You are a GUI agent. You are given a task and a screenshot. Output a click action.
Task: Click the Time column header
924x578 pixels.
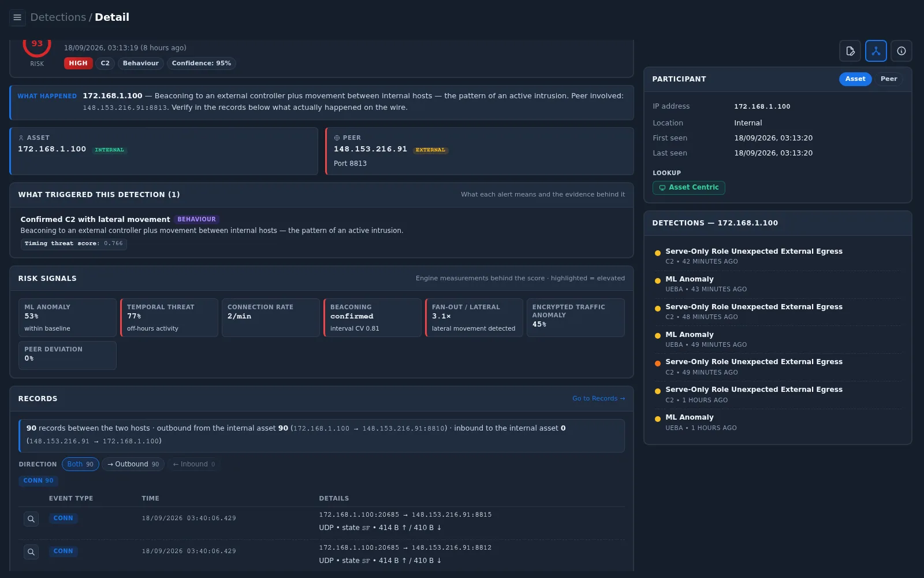150,498
